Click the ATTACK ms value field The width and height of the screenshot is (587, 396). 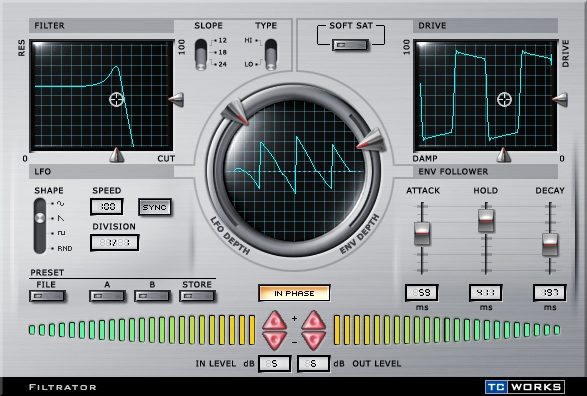coord(422,292)
